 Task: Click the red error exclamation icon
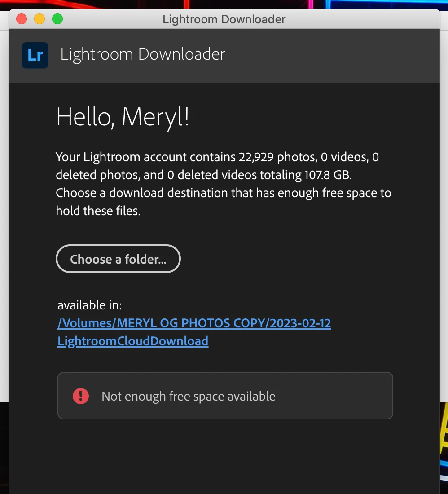[81, 396]
